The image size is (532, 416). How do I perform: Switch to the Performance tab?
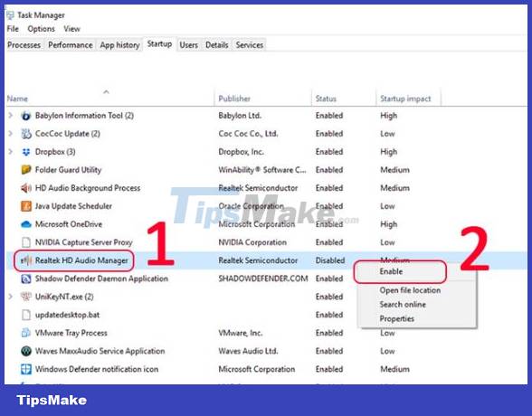pyautogui.click(x=71, y=45)
